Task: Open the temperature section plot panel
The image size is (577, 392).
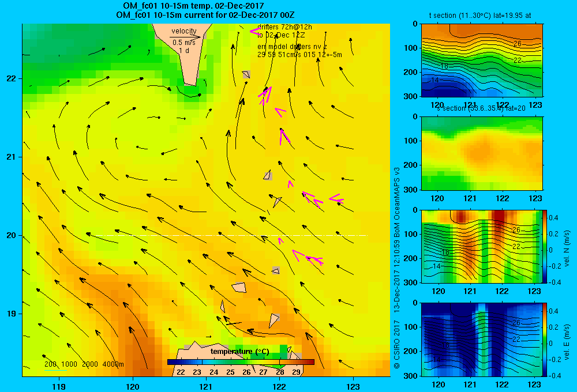Action: [482, 61]
